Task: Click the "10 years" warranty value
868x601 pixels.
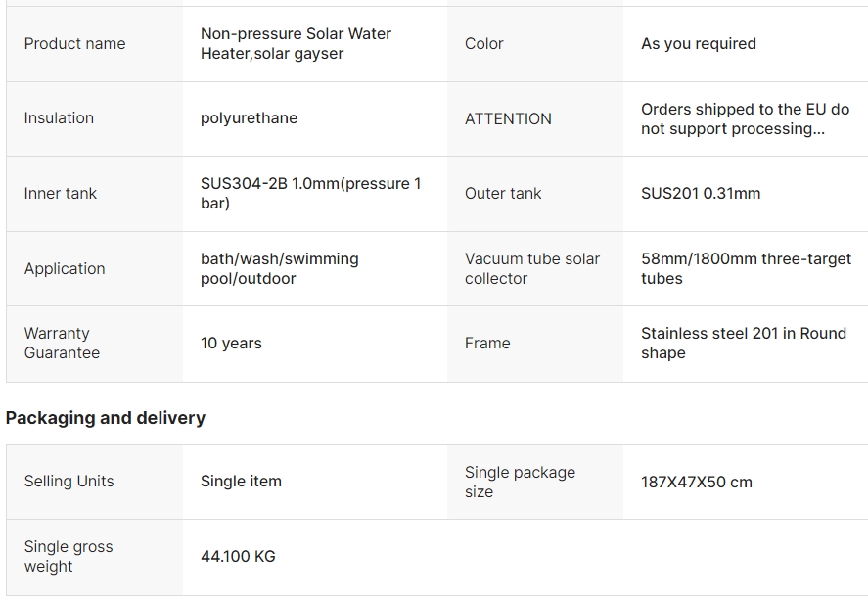Action: coord(231,343)
